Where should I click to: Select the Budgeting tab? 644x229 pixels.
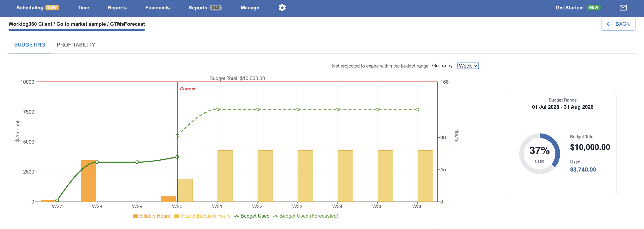coord(30,45)
